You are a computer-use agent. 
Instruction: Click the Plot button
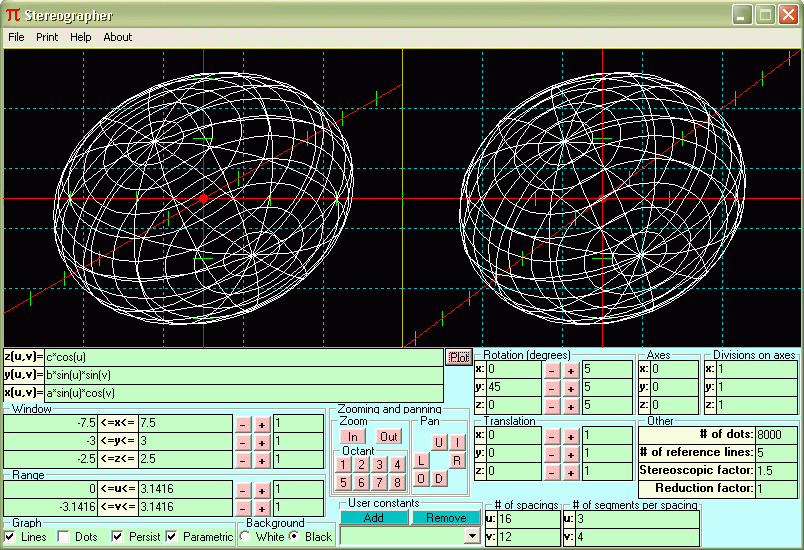[x=459, y=357]
